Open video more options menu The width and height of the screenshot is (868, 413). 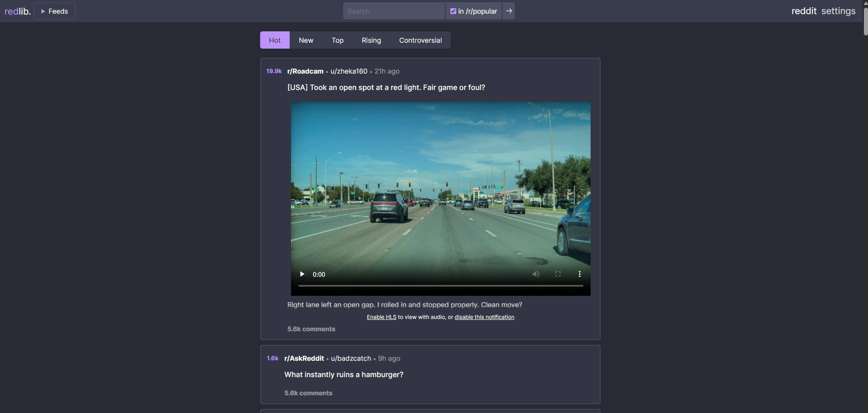tap(580, 274)
